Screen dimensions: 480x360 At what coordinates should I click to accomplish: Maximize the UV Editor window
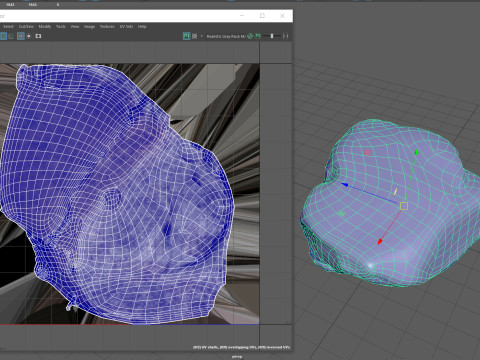[x=262, y=16]
